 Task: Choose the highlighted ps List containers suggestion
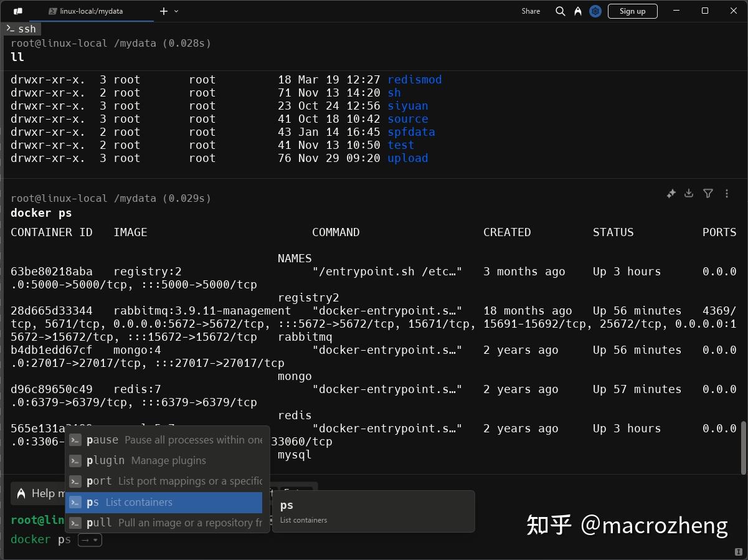pos(164,502)
